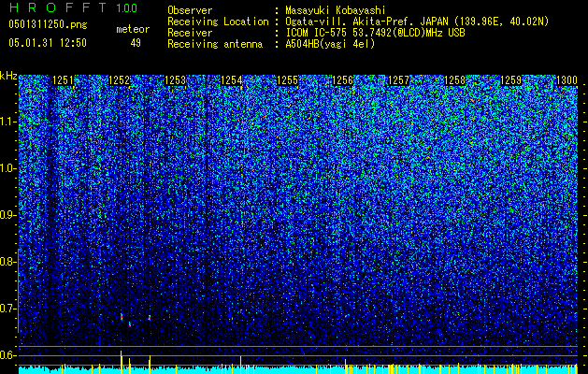Click the Ogata-vill. Akita-Pref. JAPAN location text
588x374 pixels.
417,22
